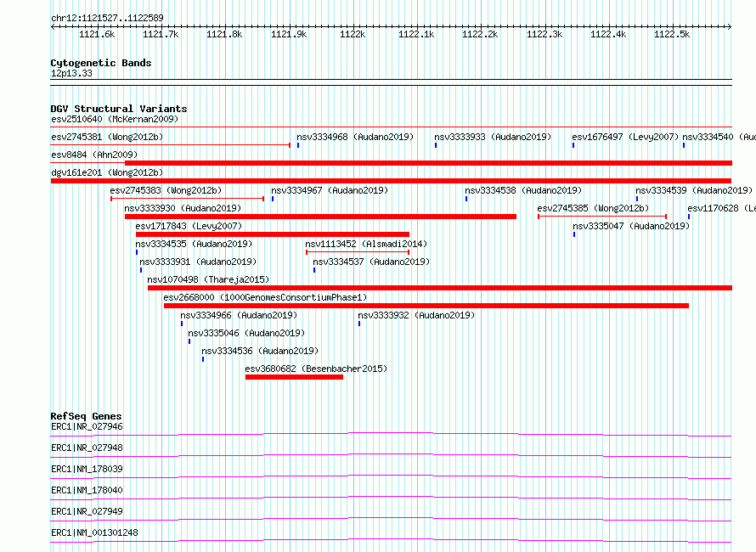
Task: Select the esv2745381 (Wong2012b) variant label
Action: point(107,137)
